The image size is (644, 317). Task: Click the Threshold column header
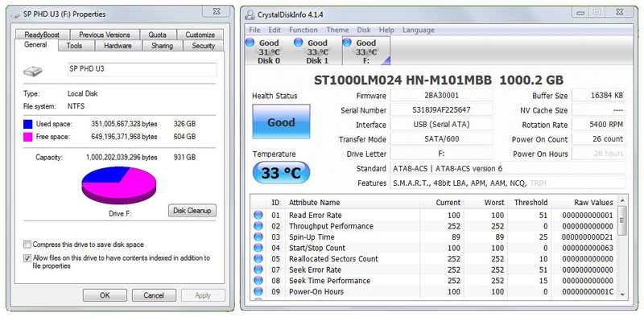click(530, 203)
